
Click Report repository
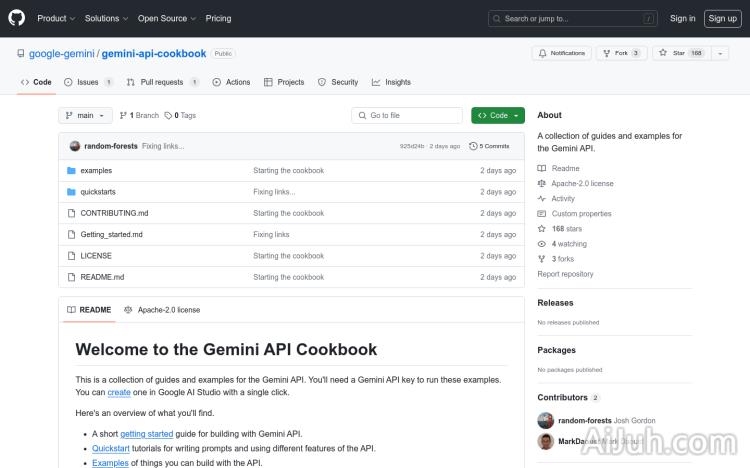tap(565, 274)
